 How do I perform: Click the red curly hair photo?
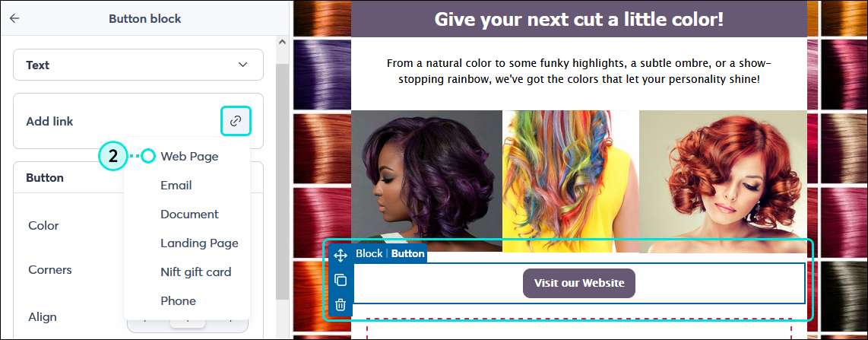pos(723,181)
